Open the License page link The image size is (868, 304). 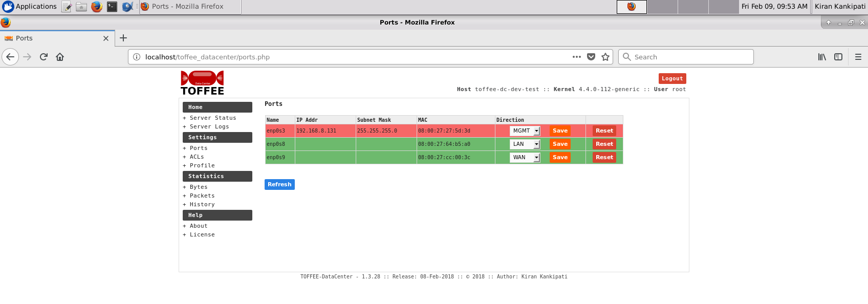click(x=202, y=234)
